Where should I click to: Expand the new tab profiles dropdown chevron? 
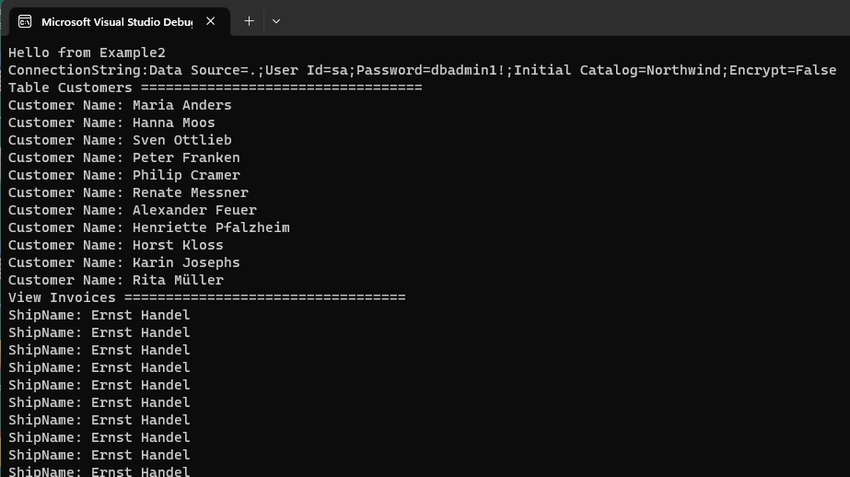[x=276, y=21]
